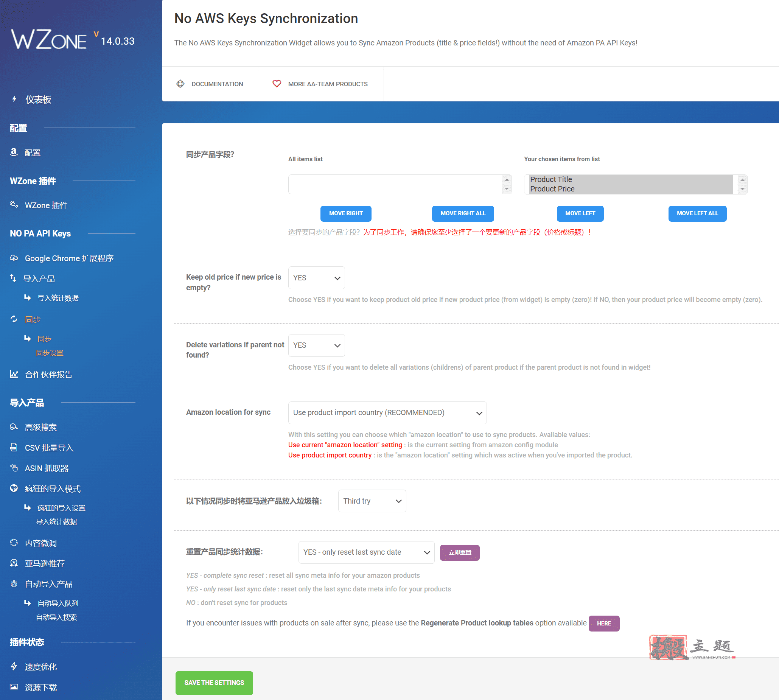Click the dashboard lightning bolt icon

(14, 99)
